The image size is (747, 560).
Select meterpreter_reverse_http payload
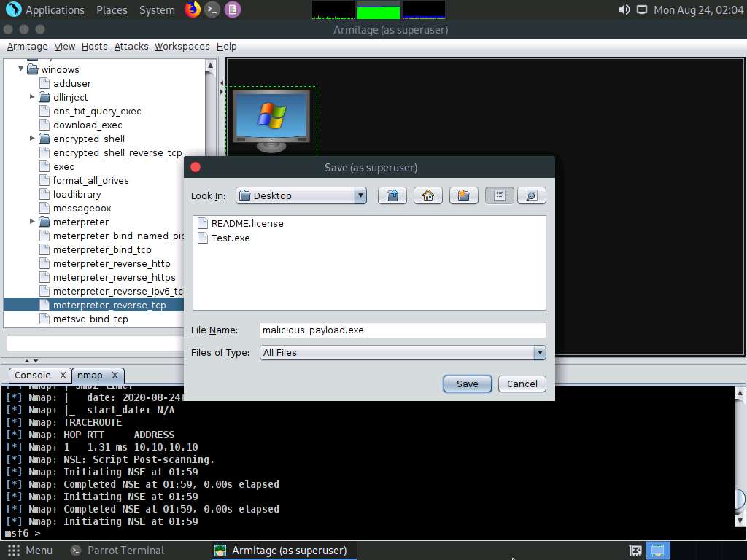pos(112,263)
